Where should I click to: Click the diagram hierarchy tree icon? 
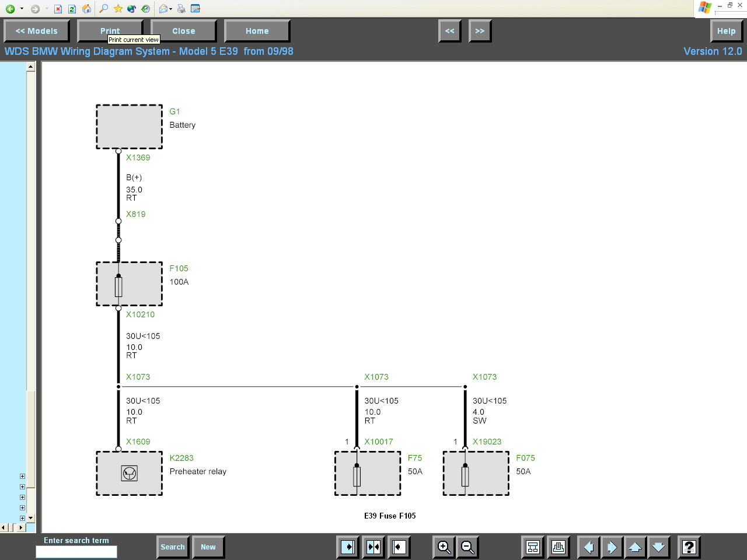(x=533, y=547)
